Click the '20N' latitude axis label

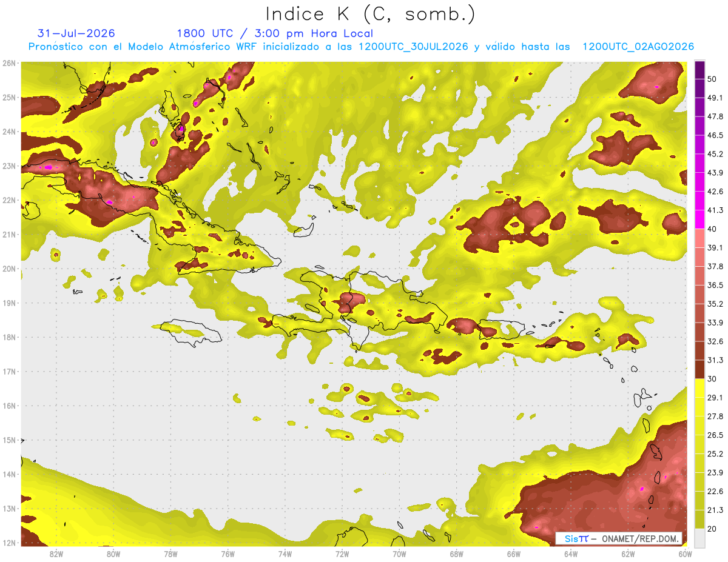pos(9,269)
